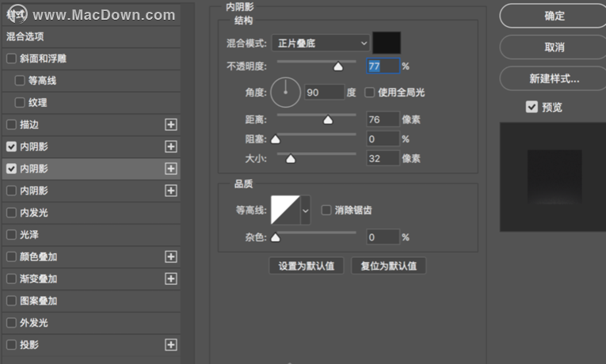Click the 杂色 value field

[x=383, y=237]
